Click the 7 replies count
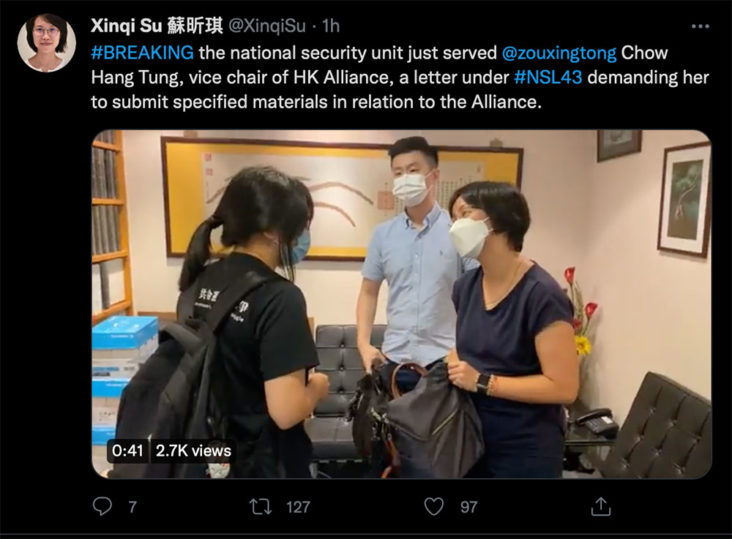The image size is (732, 539). [133, 507]
